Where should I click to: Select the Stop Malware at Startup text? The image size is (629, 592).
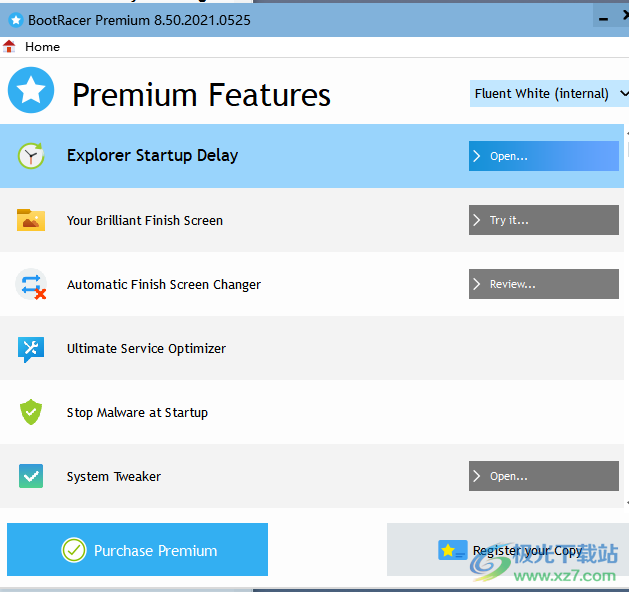pyautogui.click(x=137, y=413)
